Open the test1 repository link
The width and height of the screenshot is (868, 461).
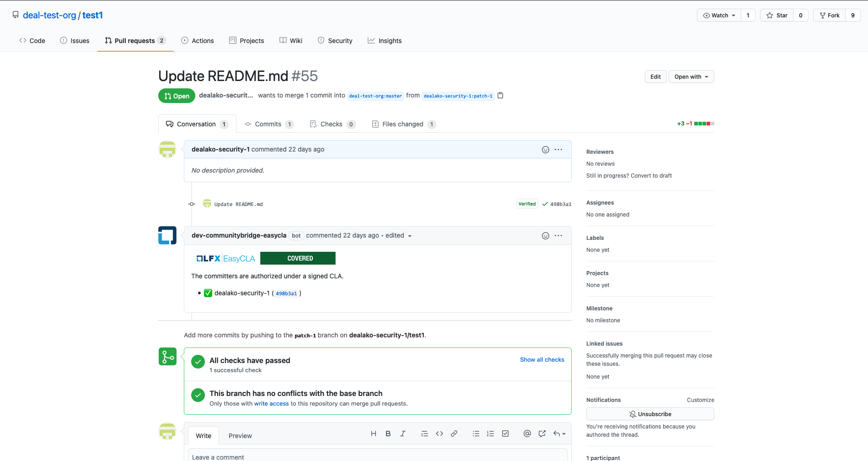(x=92, y=15)
